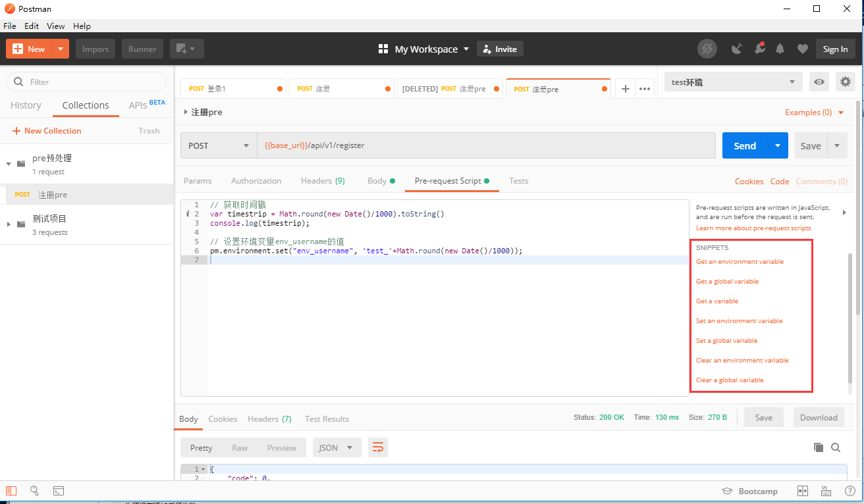Open the Tests tab
Screen dimensions: 864x504
pos(519,180)
